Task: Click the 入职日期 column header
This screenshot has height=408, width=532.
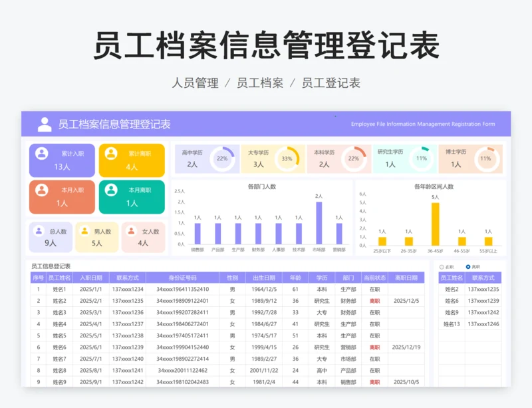Action: pos(91,278)
